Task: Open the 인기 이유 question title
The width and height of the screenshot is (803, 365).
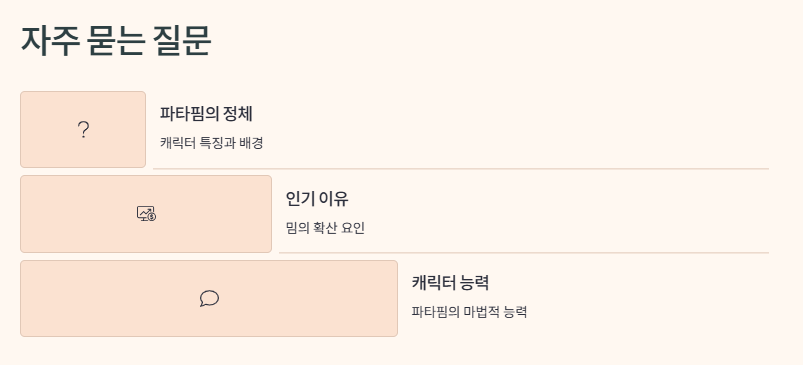Action: pyautogui.click(x=317, y=198)
